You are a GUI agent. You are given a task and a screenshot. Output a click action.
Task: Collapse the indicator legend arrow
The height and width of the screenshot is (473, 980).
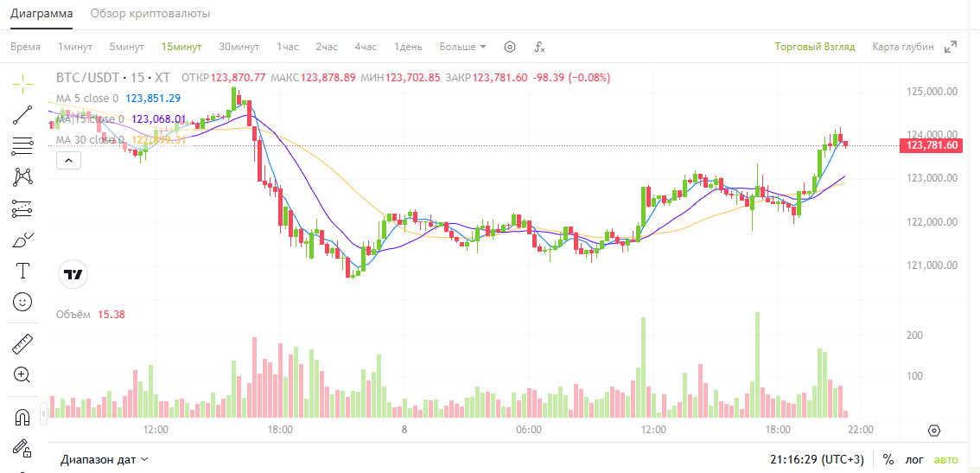click(69, 160)
